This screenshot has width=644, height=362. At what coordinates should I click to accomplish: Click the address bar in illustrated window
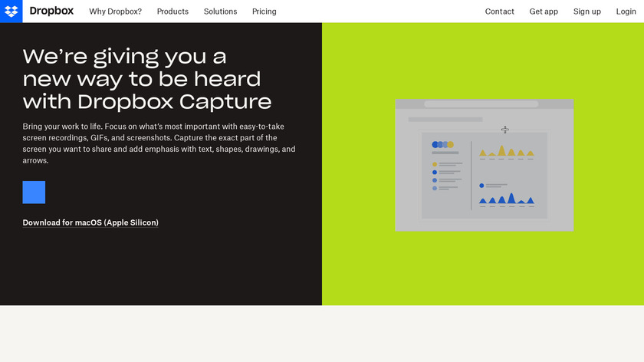click(481, 104)
